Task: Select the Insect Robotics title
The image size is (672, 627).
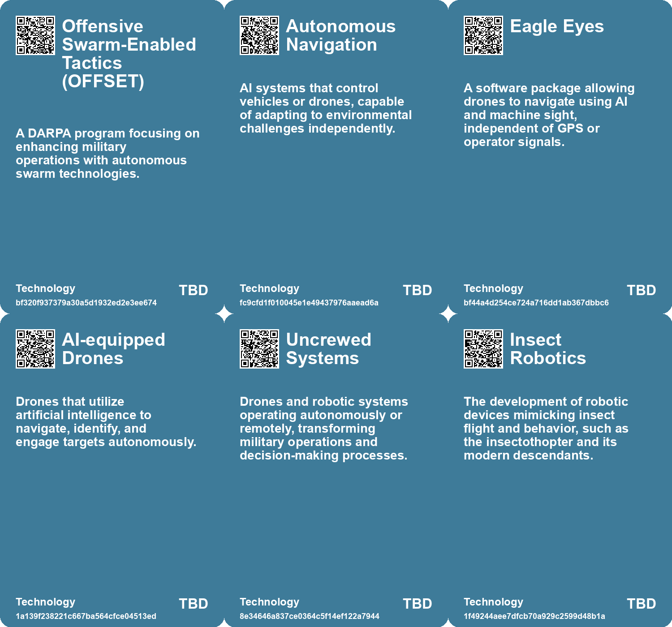Action: click(x=547, y=349)
